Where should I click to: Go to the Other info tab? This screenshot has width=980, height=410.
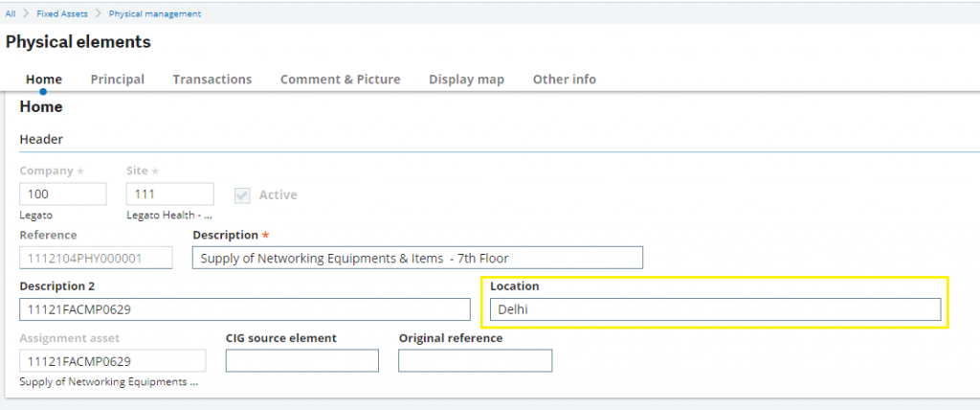pos(565,80)
